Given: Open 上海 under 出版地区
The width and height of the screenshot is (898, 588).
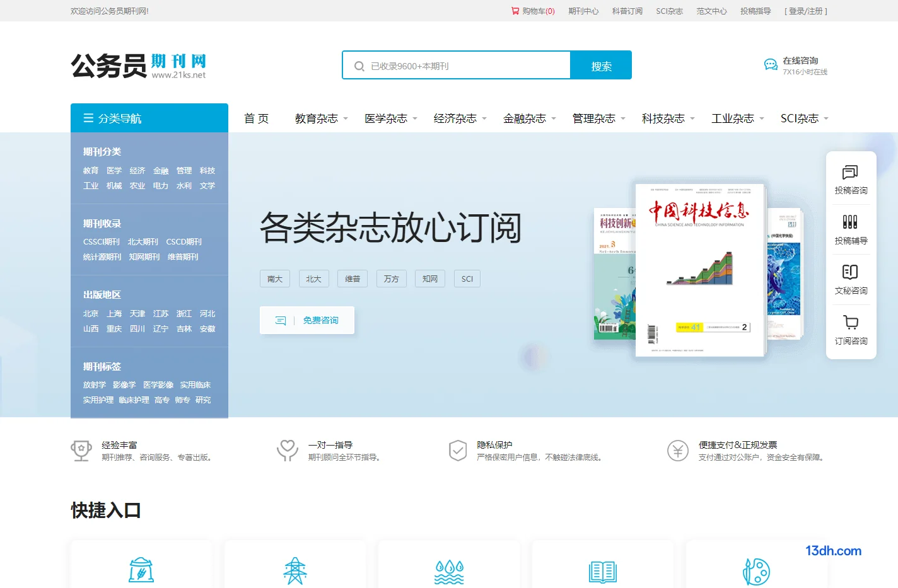Looking at the screenshot, I should point(114,314).
